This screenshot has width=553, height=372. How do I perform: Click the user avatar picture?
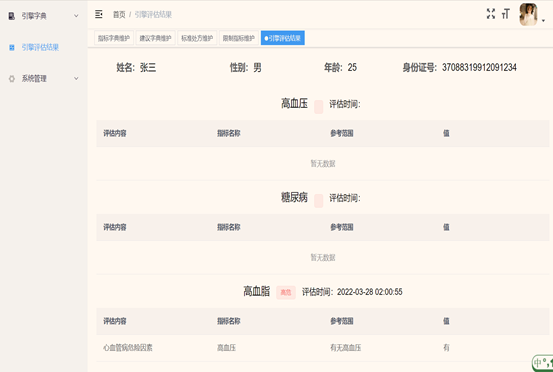528,14
